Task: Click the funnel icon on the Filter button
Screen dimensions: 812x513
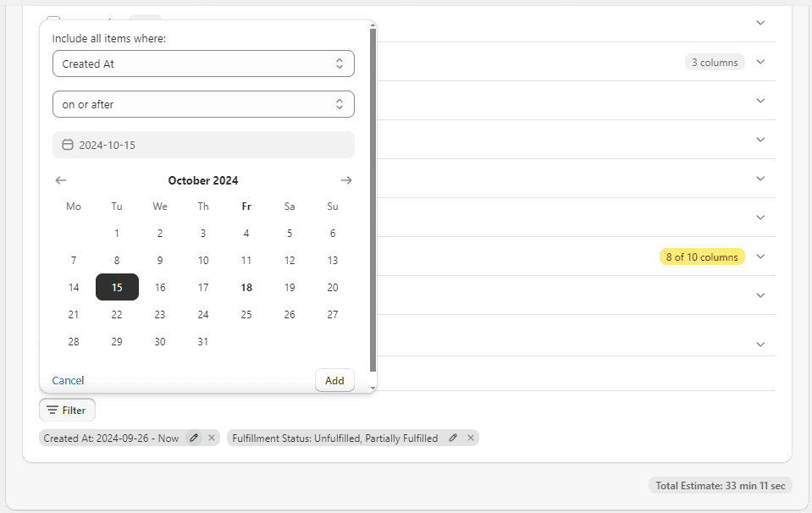Action: point(52,410)
